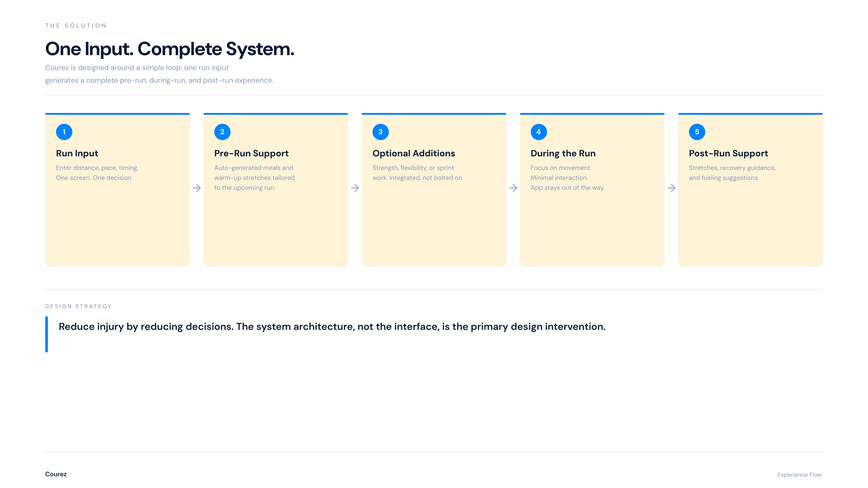Click arrow between Optional Additions and During the Run
The height and width of the screenshot is (488, 868).
[x=513, y=188]
